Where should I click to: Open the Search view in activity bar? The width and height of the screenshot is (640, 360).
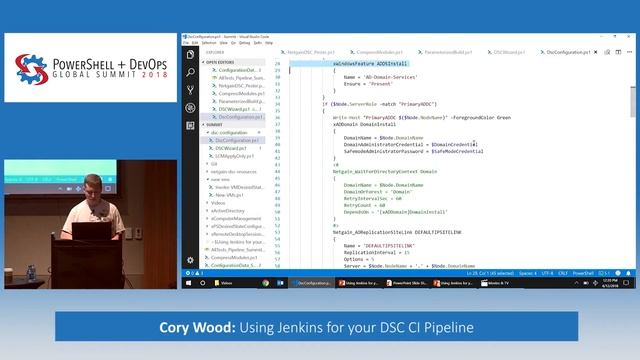coord(190,72)
